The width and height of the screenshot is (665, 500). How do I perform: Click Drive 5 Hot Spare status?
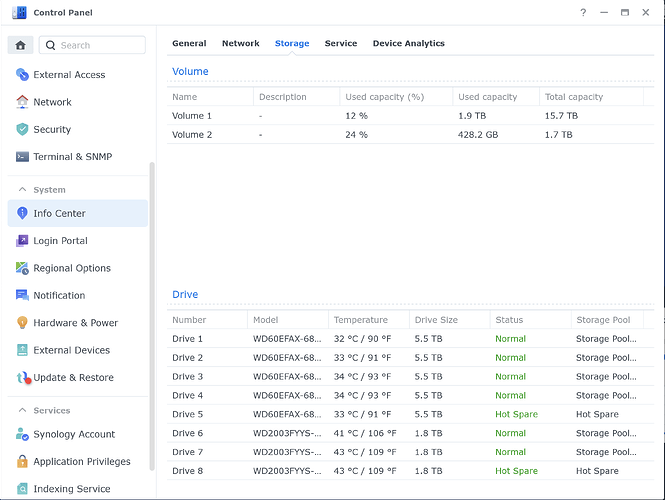(516, 414)
